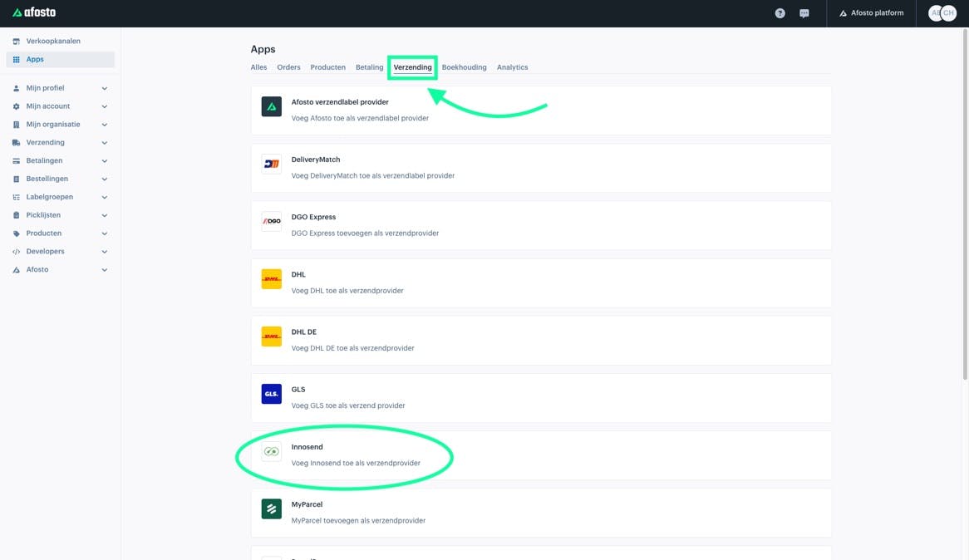This screenshot has height=560, width=969.
Task: Click the Developers code icon
Action: point(16,252)
